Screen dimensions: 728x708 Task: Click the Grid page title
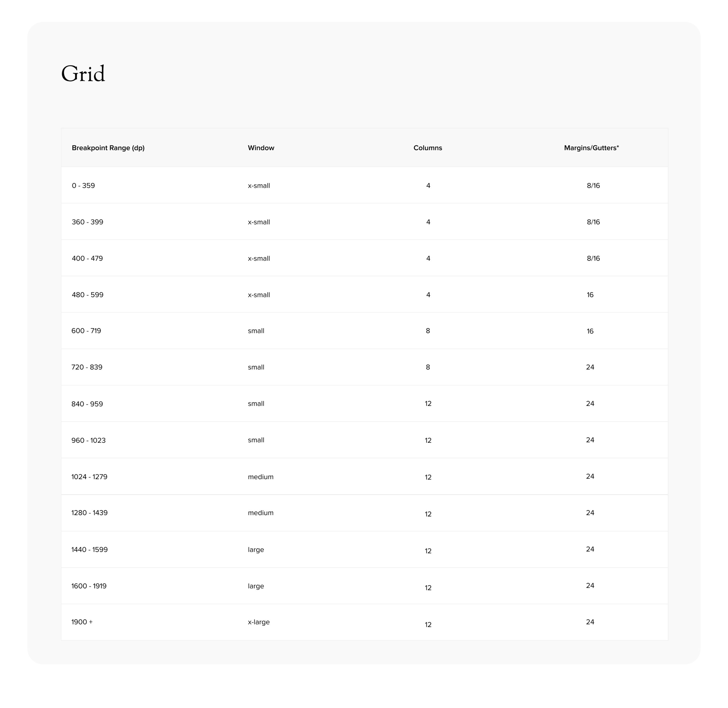pos(83,74)
